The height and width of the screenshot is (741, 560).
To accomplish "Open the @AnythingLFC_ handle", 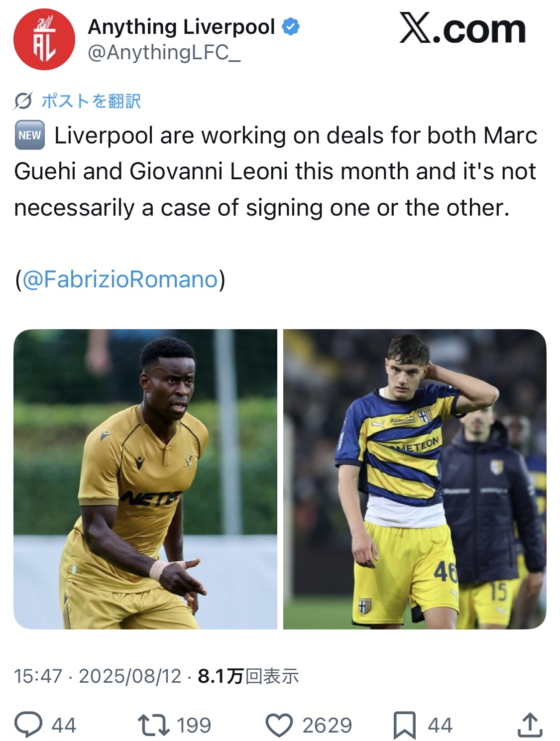I will (164, 53).
